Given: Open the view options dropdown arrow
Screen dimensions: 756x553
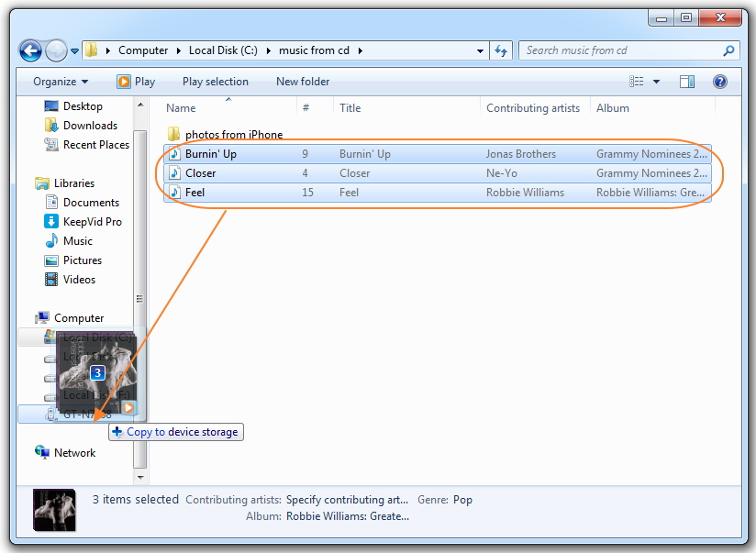Looking at the screenshot, I should (x=656, y=82).
